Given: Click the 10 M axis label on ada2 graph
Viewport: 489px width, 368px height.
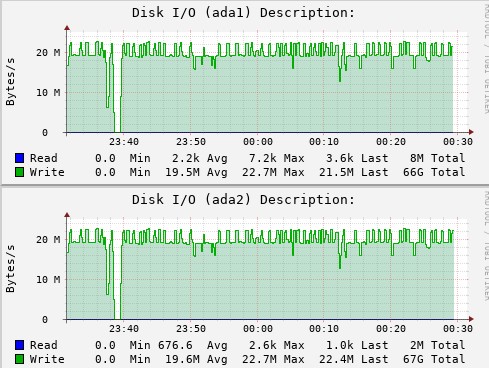Looking at the screenshot, I should [x=48, y=280].
